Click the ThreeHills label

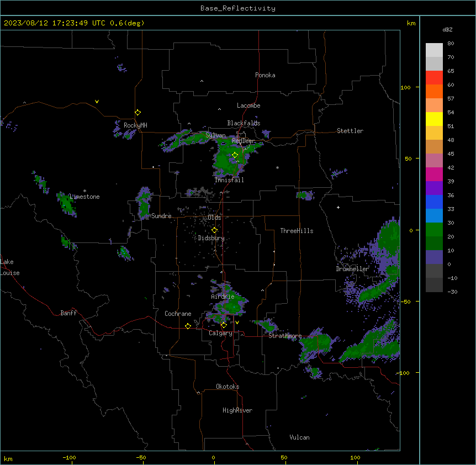click(297, 231)
